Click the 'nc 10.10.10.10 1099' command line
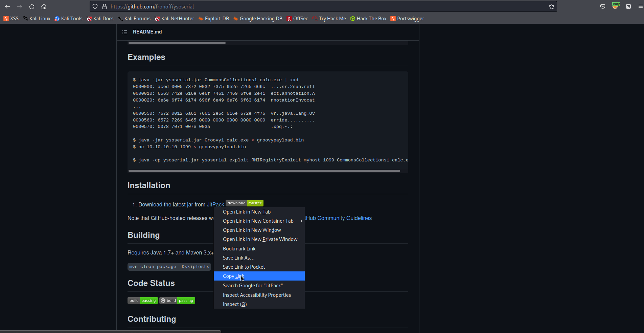The height and width of the screenshot is (333, 644). pos(189,147)
